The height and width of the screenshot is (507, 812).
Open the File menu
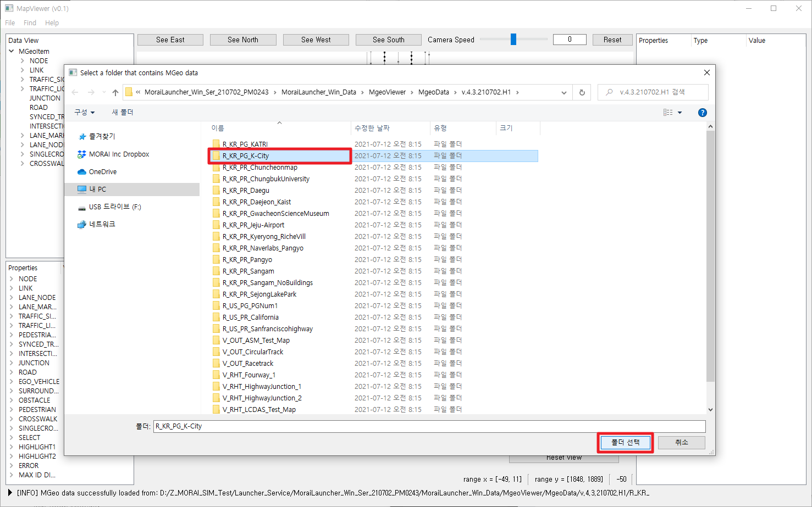tap(10, 23)
